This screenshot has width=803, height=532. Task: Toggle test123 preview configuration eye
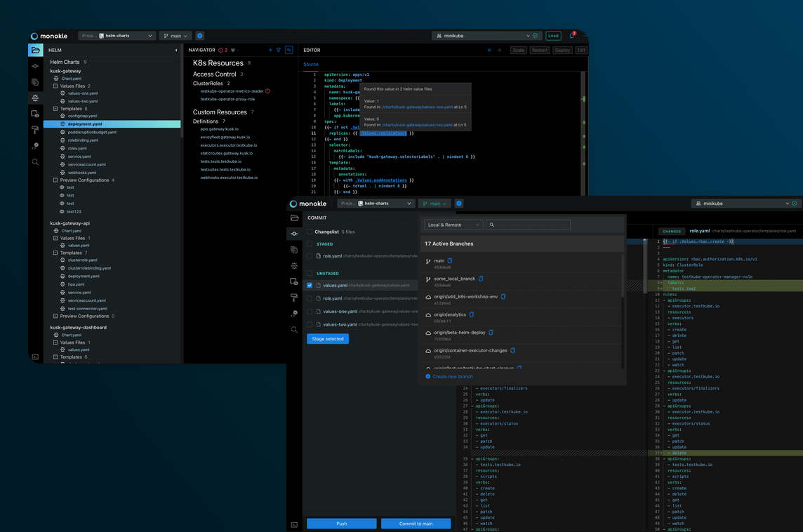point(62,211)
